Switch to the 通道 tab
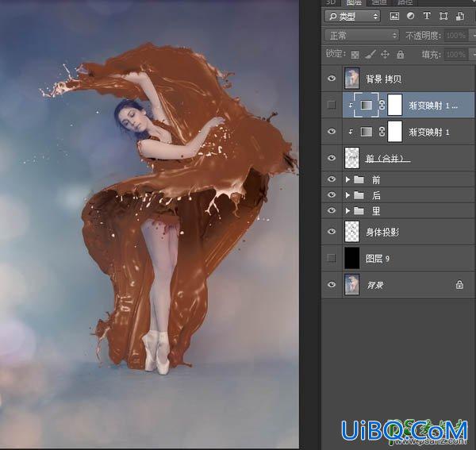The height and width of the screenshot is (450, 476). [x=379, y=2]
